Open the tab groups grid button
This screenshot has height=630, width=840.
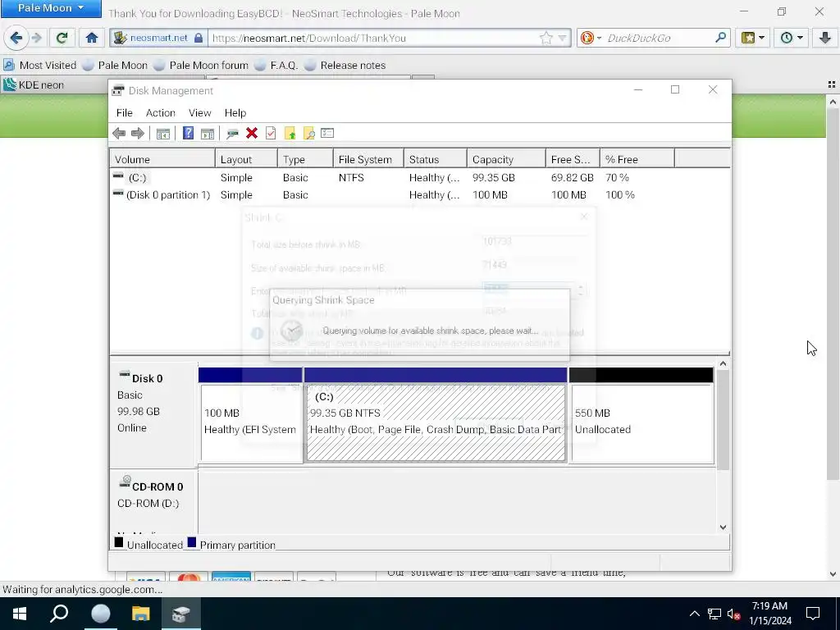(x=832, y=84)
